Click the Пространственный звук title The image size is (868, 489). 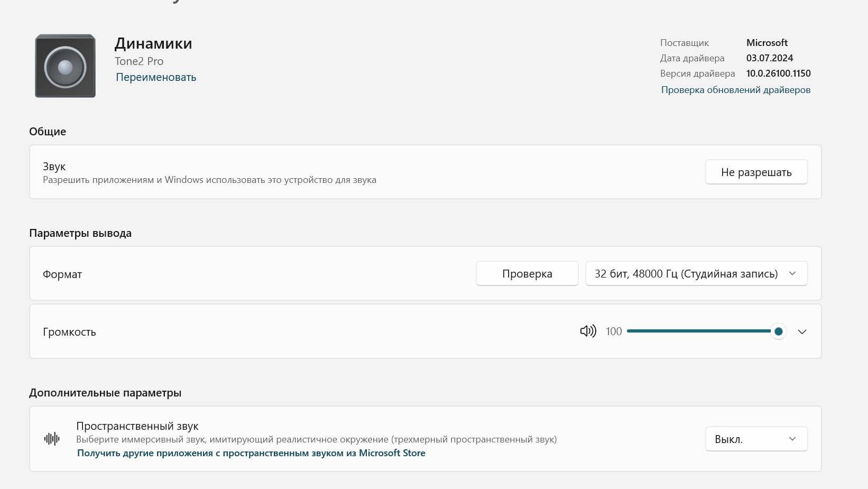coord(137,426)
